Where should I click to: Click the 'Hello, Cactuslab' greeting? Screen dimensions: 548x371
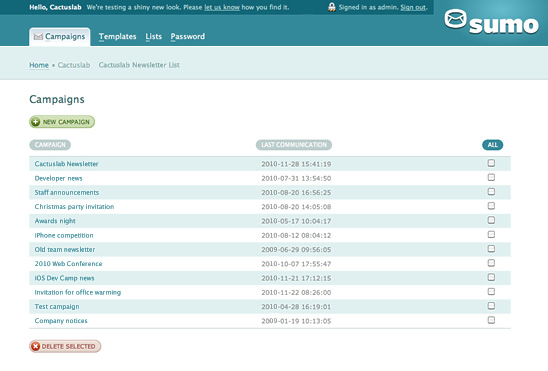tap(55, 7)
